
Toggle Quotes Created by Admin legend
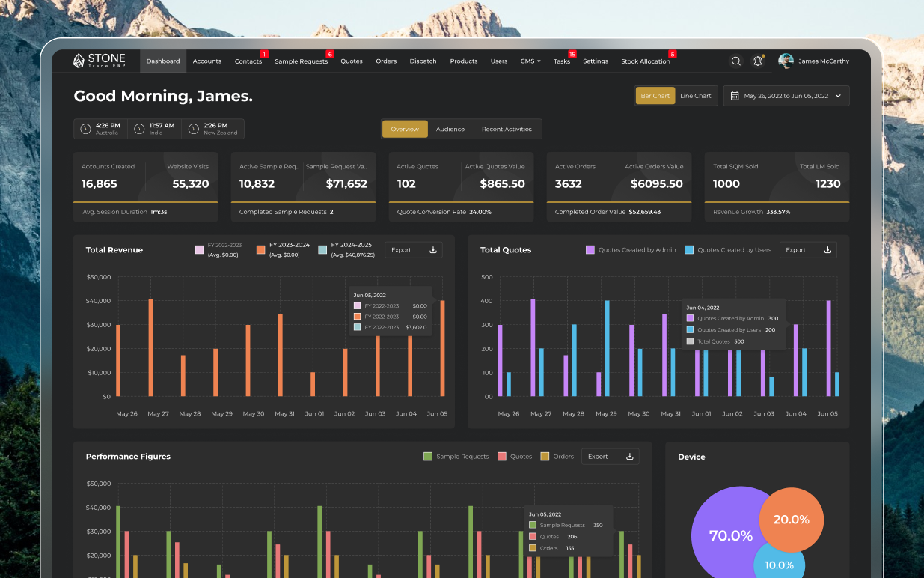tap(590, 250)
